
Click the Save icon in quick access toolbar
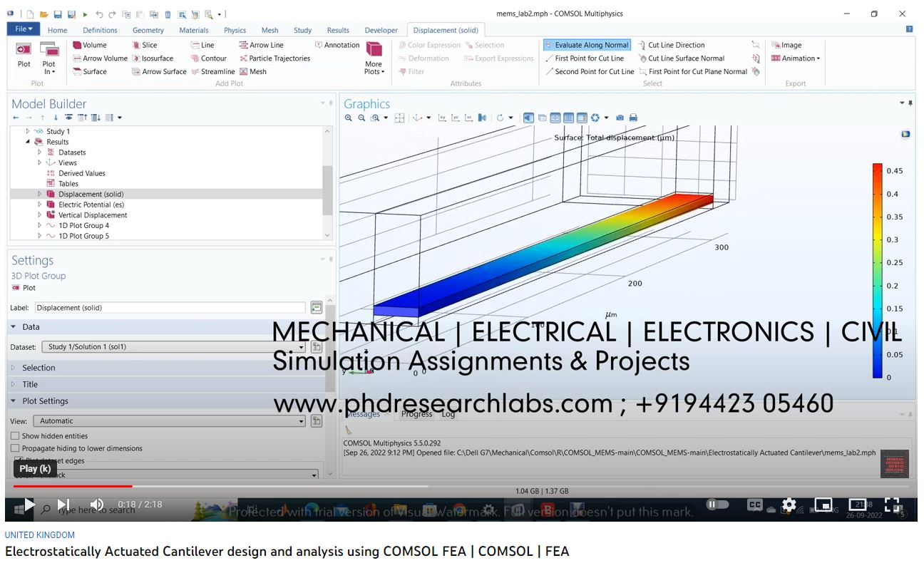coord(58,14)
